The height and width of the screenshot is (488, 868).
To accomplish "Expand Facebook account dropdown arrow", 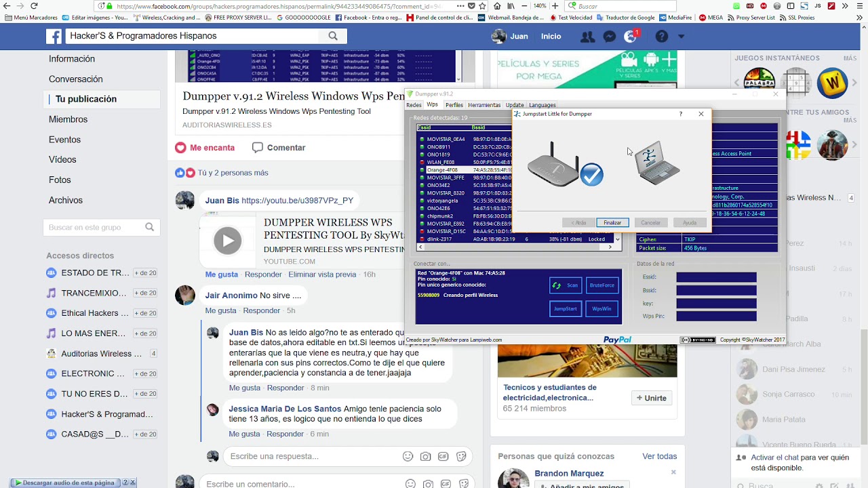I will 681,37.
